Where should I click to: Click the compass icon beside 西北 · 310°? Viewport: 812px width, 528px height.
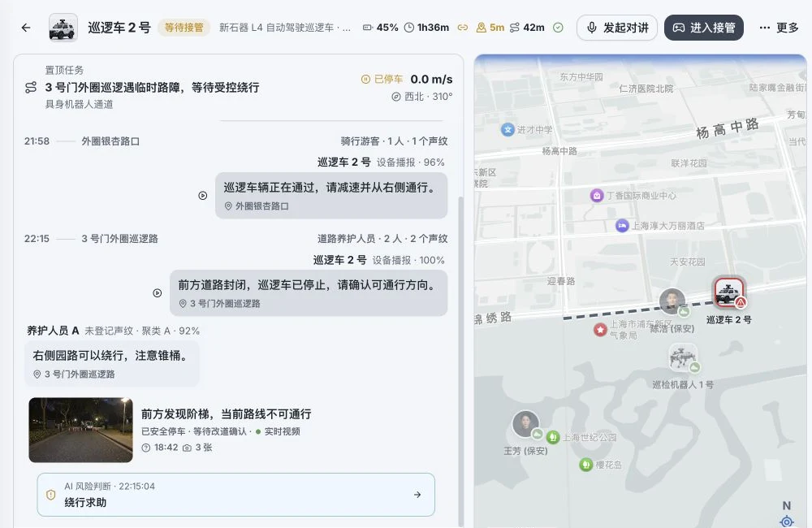[x=396, y=97]
